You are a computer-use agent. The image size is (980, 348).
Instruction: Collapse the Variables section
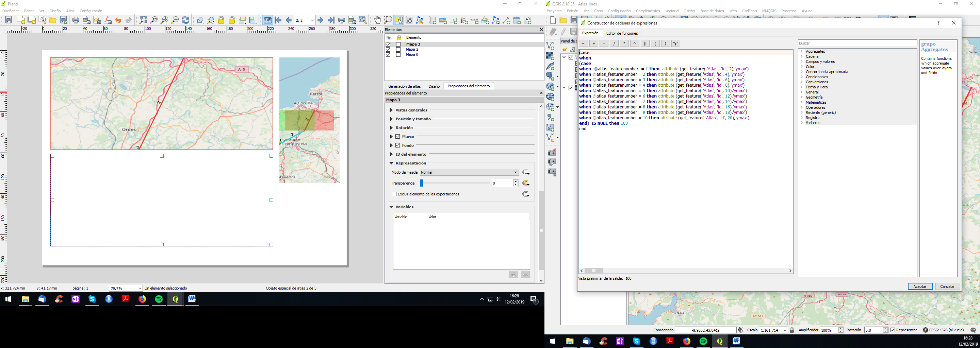click(391, 207)
